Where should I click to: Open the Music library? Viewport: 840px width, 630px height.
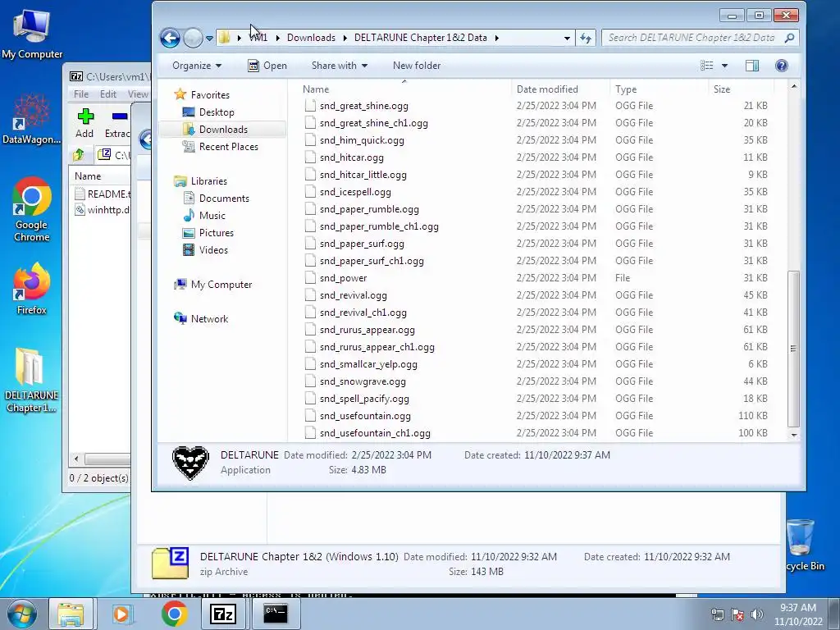click(212, 216)
